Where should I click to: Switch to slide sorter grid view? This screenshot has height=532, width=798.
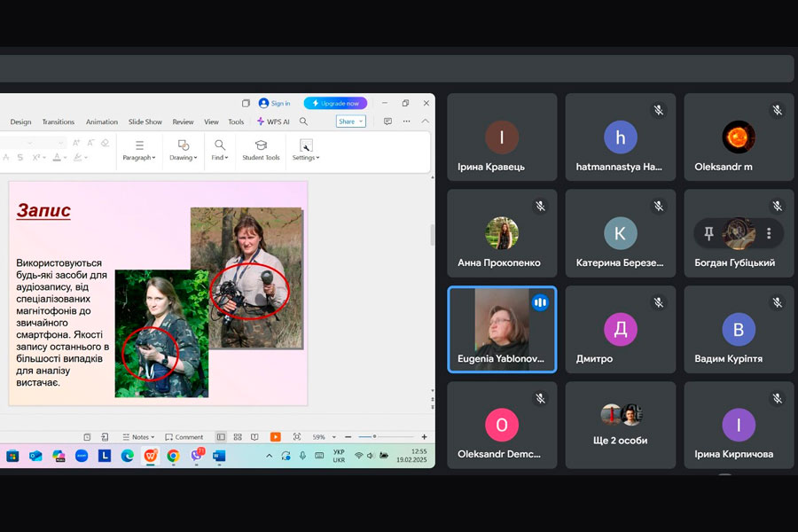(238, 437)
